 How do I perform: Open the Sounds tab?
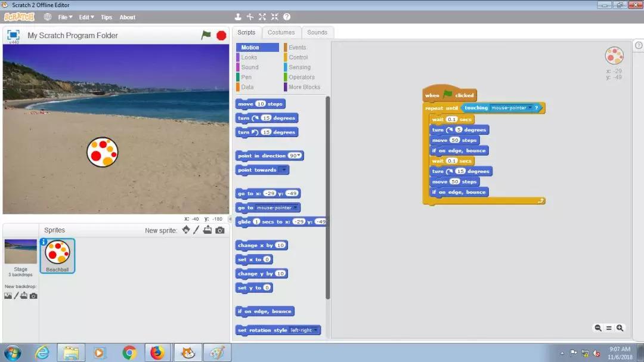[x=317, y=32]
